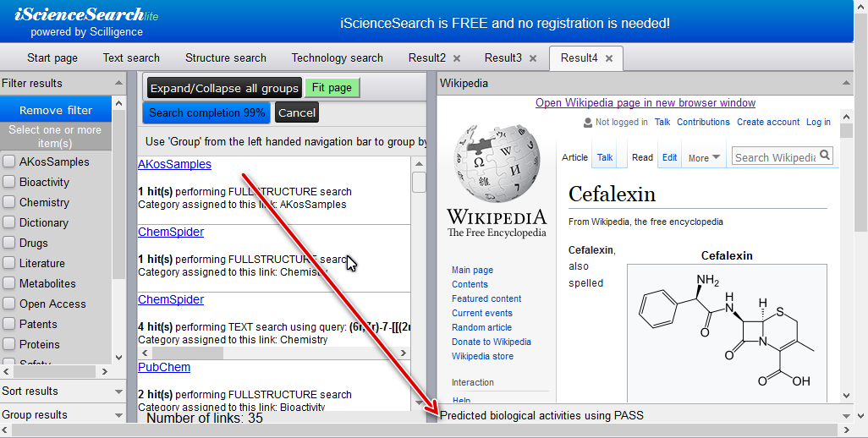The height and width of the screenshot is (438, 868).
Task: Click the Wikipedia frame scroll down arrow
Action: [x=846, y=396]
